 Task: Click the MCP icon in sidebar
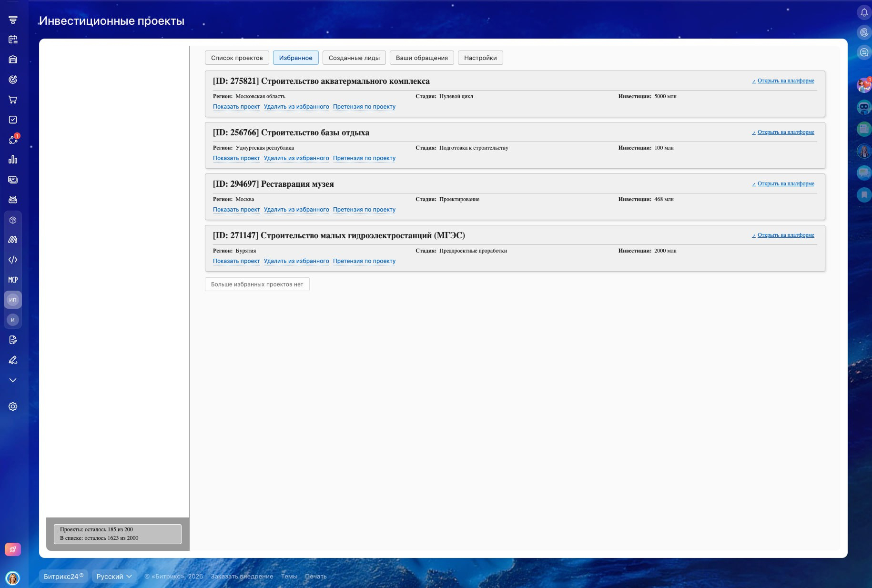(x=13, y=280)
